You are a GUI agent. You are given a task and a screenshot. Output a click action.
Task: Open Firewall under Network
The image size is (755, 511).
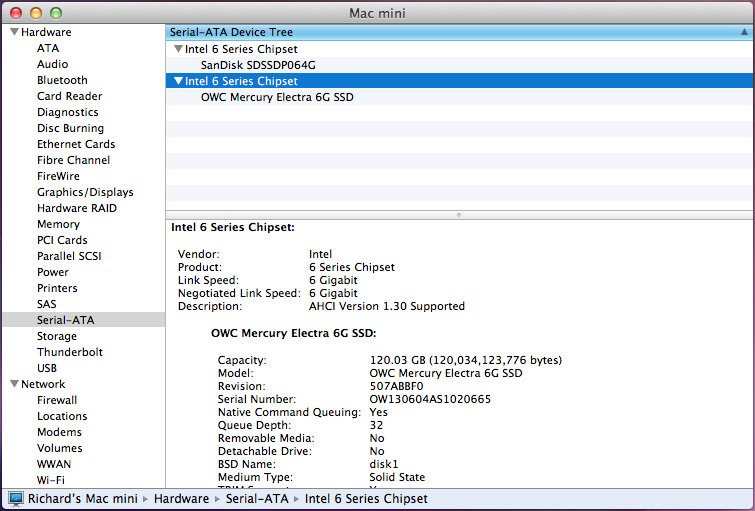click(57, 400)
